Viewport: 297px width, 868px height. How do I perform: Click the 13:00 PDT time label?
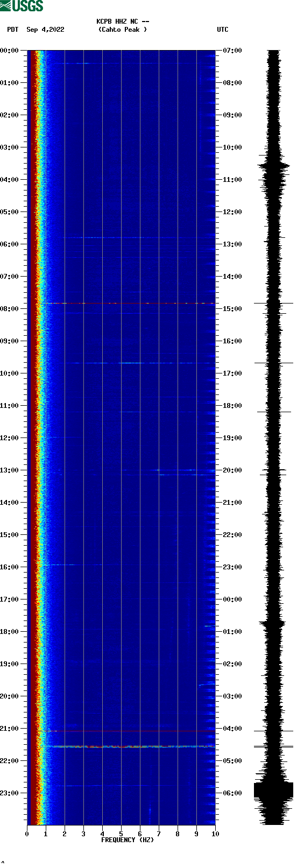(10, 470)
